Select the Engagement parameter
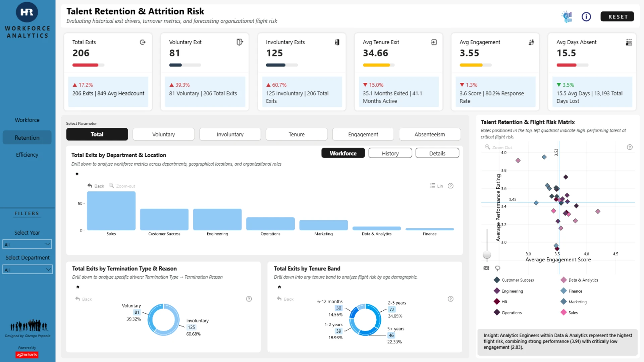Viewport: 644px width, 362px height. [x=363, y=134]
